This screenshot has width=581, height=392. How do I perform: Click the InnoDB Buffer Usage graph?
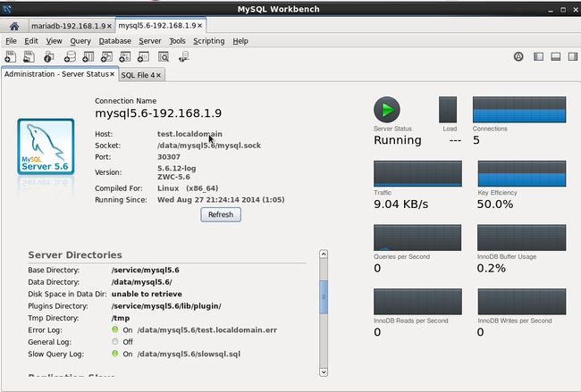click(x=522, y=238)
